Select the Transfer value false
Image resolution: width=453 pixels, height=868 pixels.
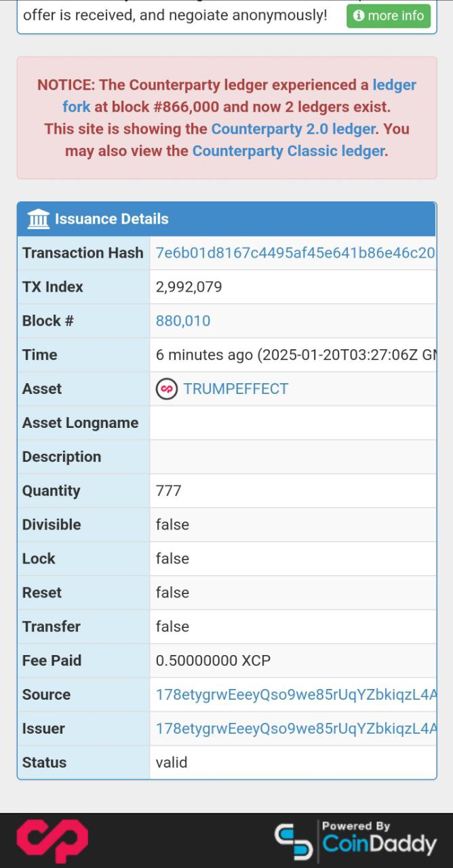[172, 626]
